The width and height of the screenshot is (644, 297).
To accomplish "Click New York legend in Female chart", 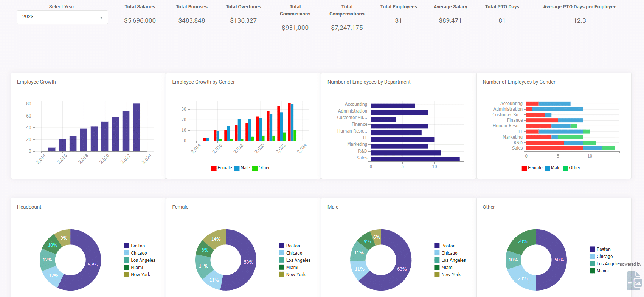I will [x=292, y=275].
